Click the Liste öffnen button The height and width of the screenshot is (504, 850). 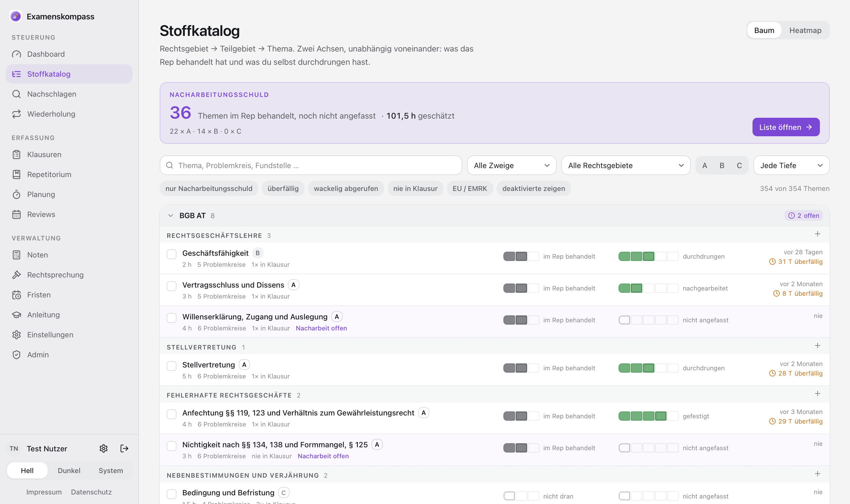tap(786, 127)
